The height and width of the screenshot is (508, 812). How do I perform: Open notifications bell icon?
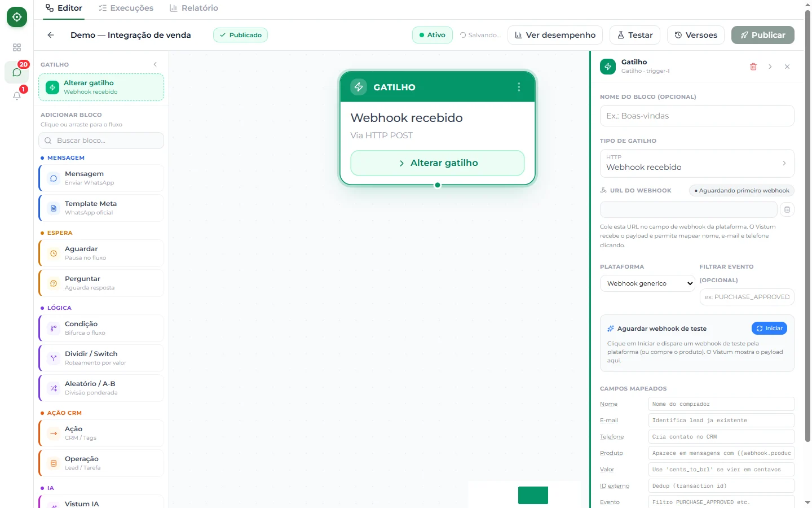point(17,96)
